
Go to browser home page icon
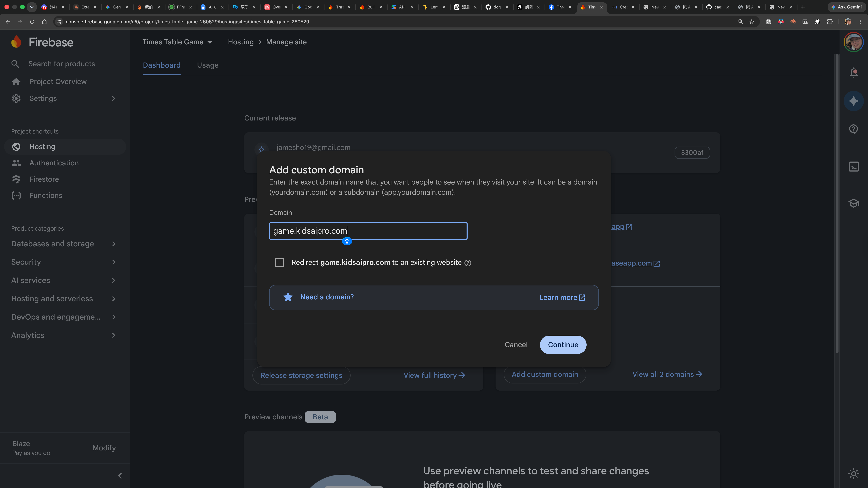pyautogui.click(x=44, y=22)
